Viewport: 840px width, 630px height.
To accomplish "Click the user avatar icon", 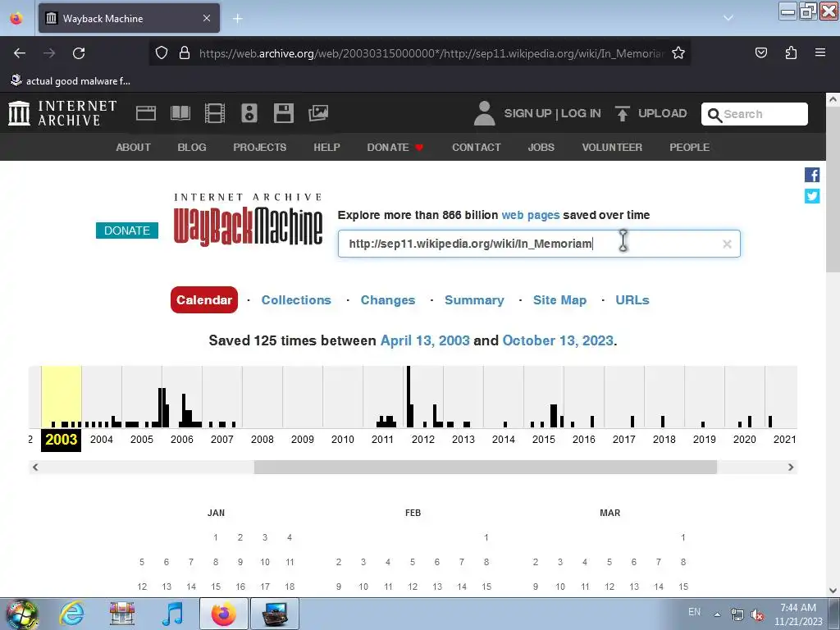I will (484, 113).
